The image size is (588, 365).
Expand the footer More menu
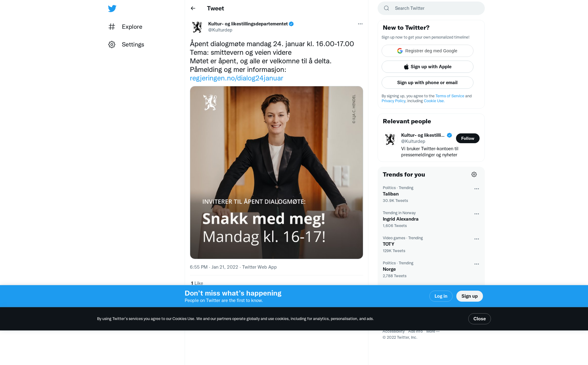click(x=433, y=331)
